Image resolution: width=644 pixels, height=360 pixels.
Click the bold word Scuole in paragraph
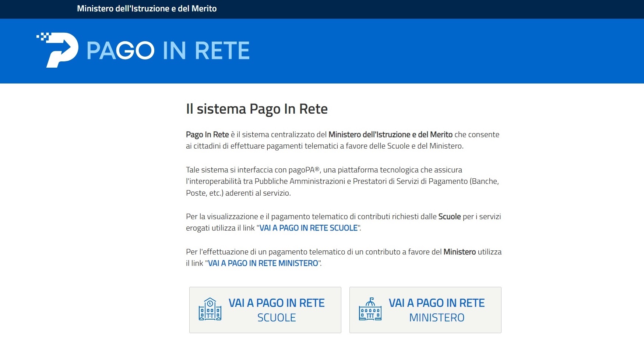(x=450, y=217)
